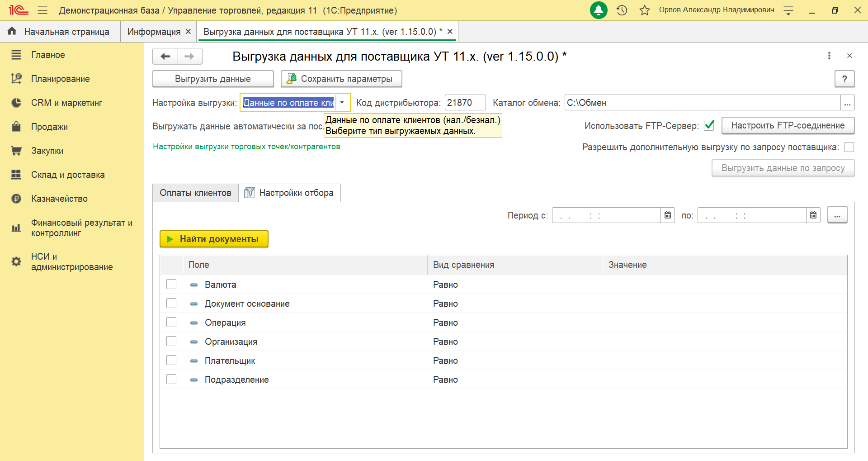Click Найти документы button
This screenshot has height=461, width=868.
(x=214, y=239)
